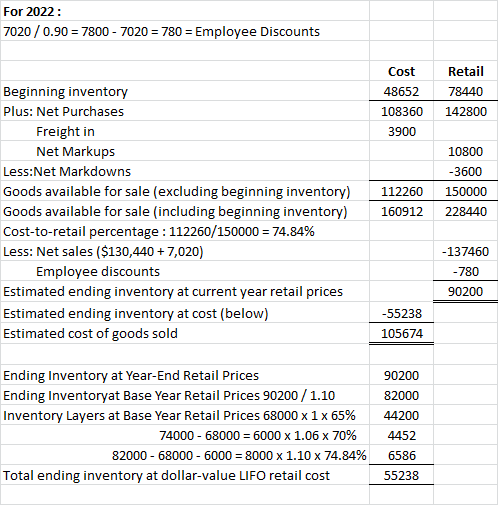
Task: Click the 'Plus: Net Purchases' label
Action: point(63,112)
